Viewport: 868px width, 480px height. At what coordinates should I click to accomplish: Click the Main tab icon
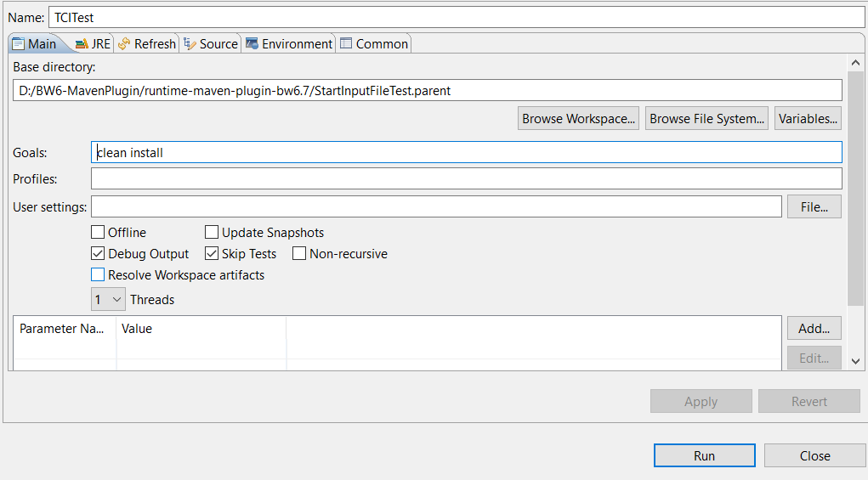(x=18, y=44)
